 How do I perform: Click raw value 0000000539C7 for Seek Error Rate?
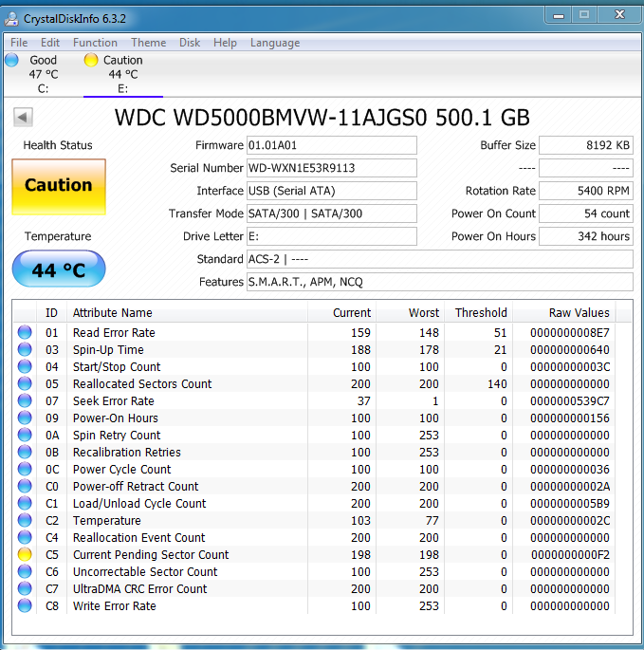pyautogui.click(x=570, y=400)
